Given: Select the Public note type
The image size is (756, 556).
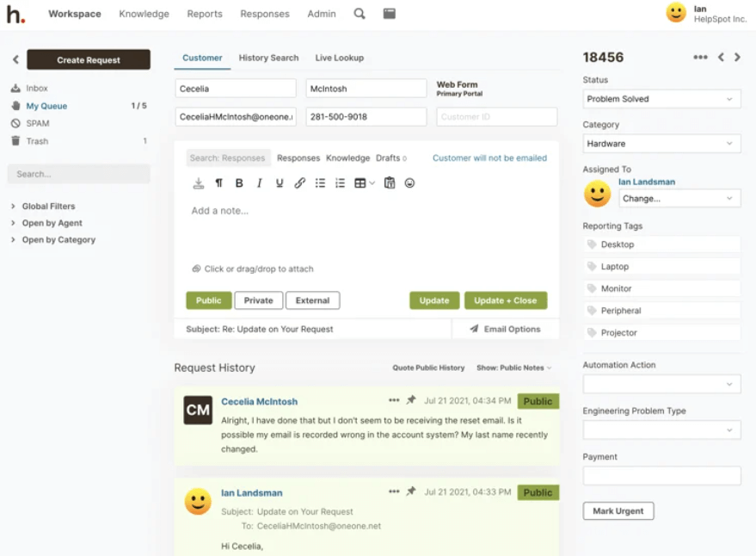Looking at the screenshot, I should pyautogui.click(x=209, y=300).
